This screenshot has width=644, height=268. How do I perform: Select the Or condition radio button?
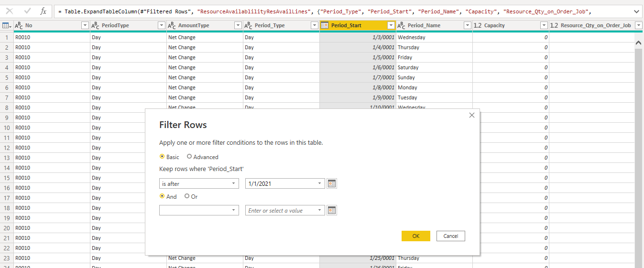[x=187, y=196]
